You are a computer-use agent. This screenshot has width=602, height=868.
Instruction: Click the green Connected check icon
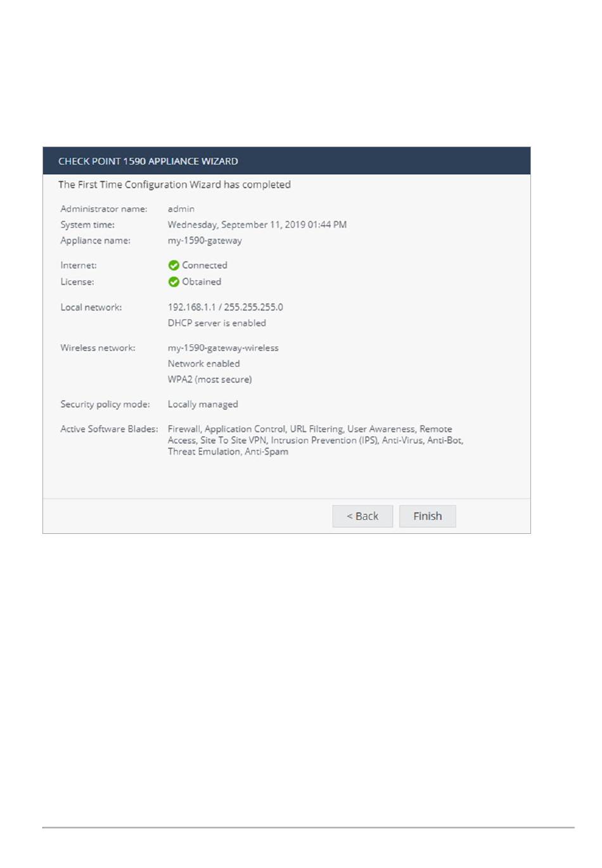point(174,265)
